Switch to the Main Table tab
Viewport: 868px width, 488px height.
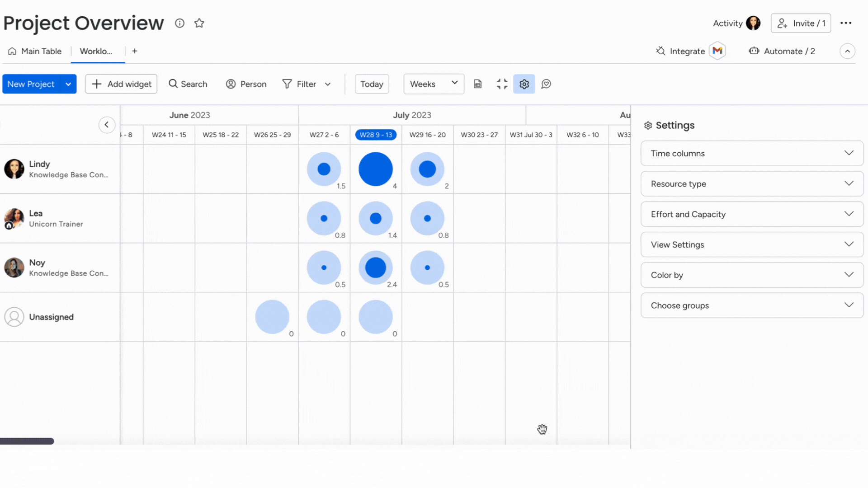(x=35, y=51)
